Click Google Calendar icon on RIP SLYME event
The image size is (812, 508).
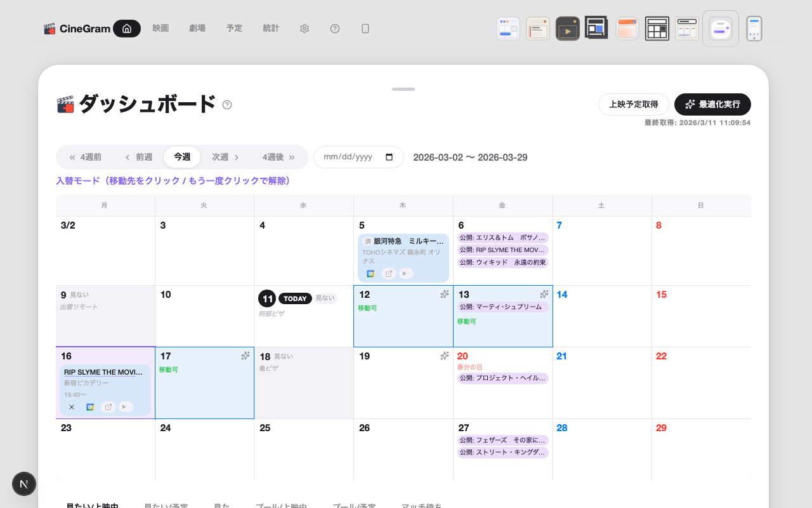coord(90,407)
